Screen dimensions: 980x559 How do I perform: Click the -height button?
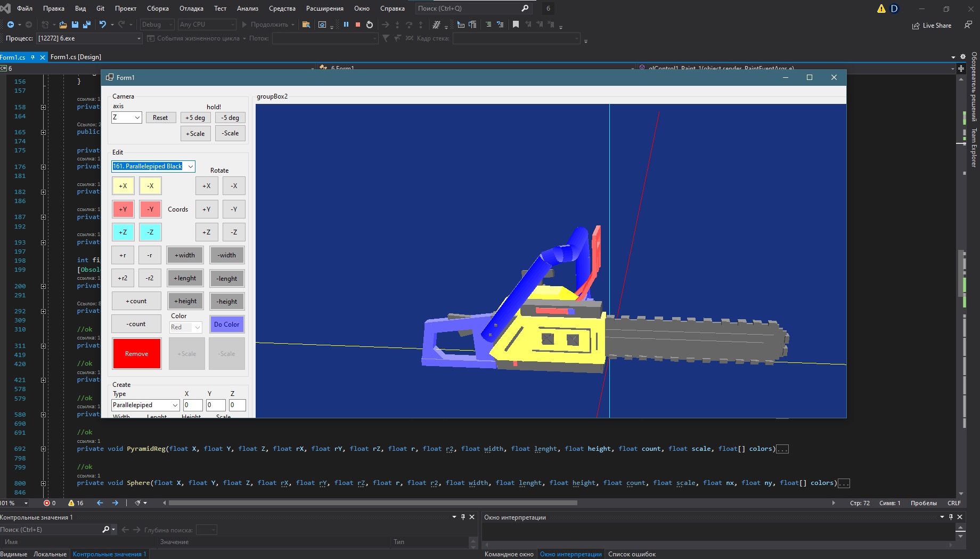click(x=227, y=301)
